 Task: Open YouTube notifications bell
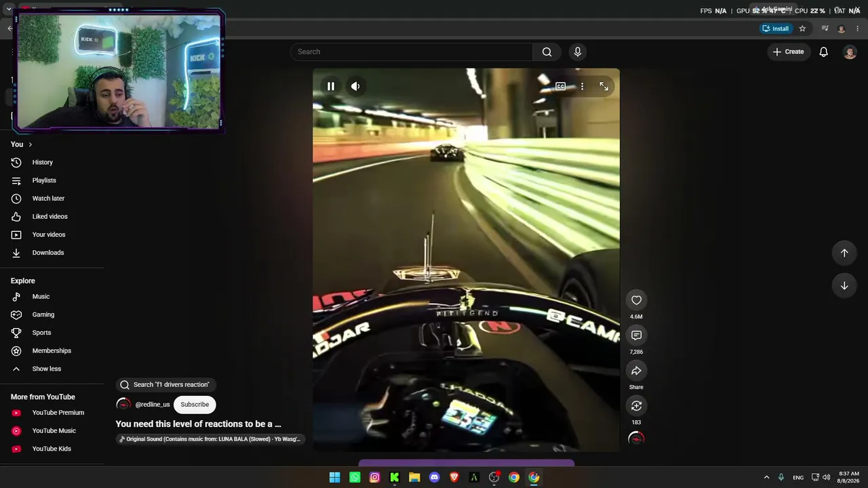(824, 52)
